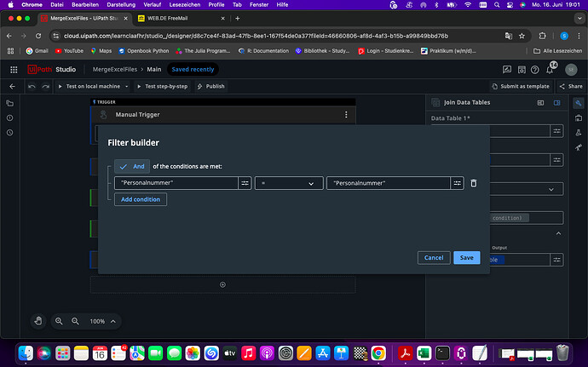Open the YouTube bookmark
Screen dimensions: 588x367
(69, 50)
